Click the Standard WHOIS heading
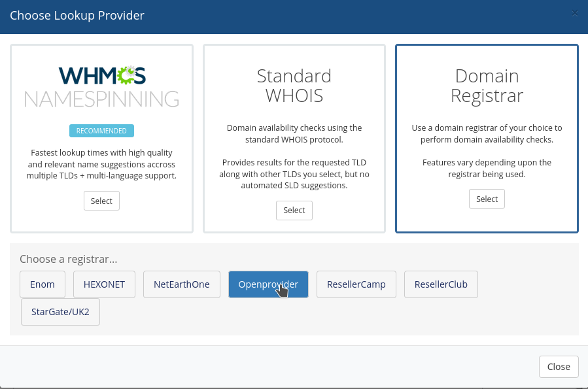 pos(294,86)
